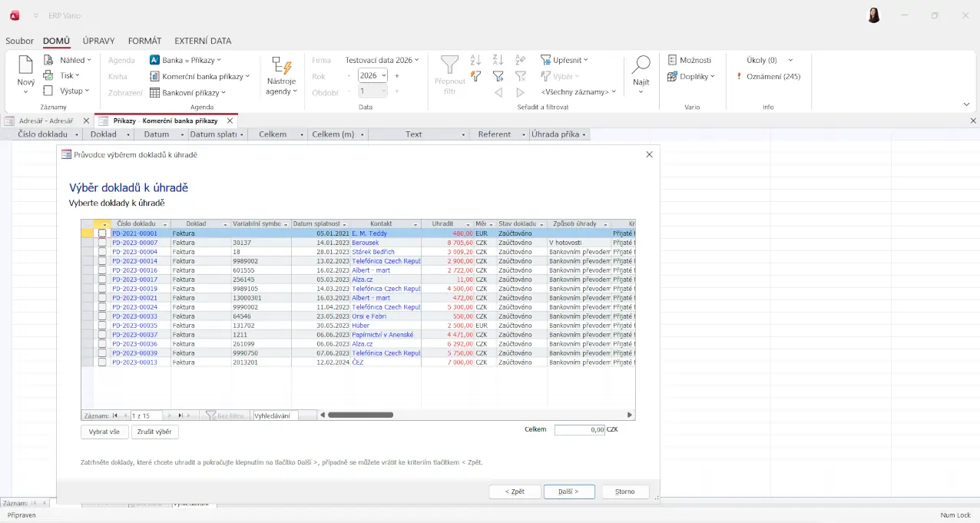Click the Nový new record icon
The height and width of the screenshot is (523, 980).
click(26, 65)
